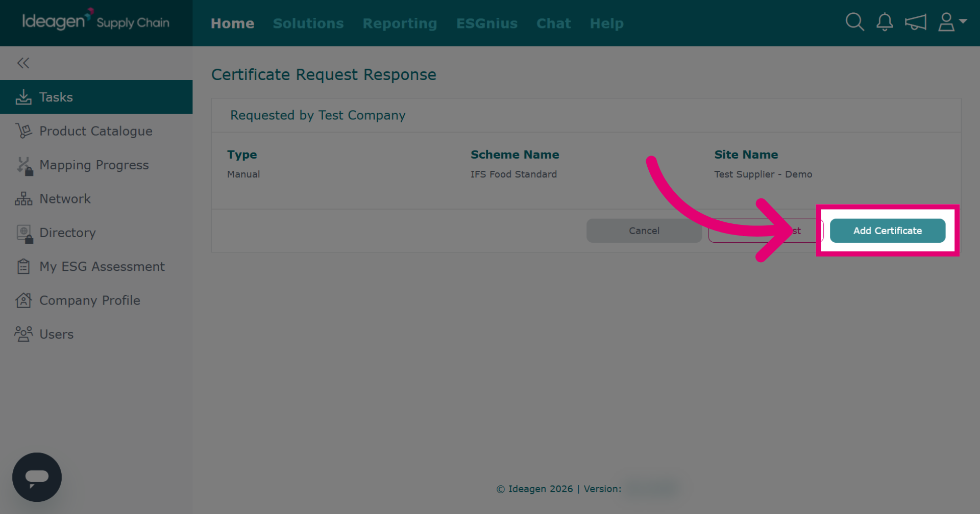Viewport: 980px width, 514px height.
Task: Select the '© Ideagen 2026 | Version:' footer text
Action: [x=559, y=489]
